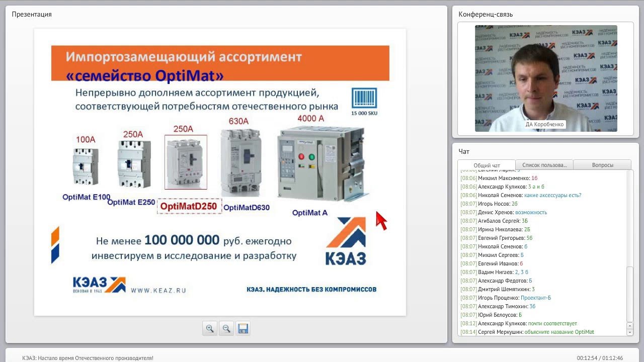Click the Презентация panel title
644x362 pixels.
(32, 14)
